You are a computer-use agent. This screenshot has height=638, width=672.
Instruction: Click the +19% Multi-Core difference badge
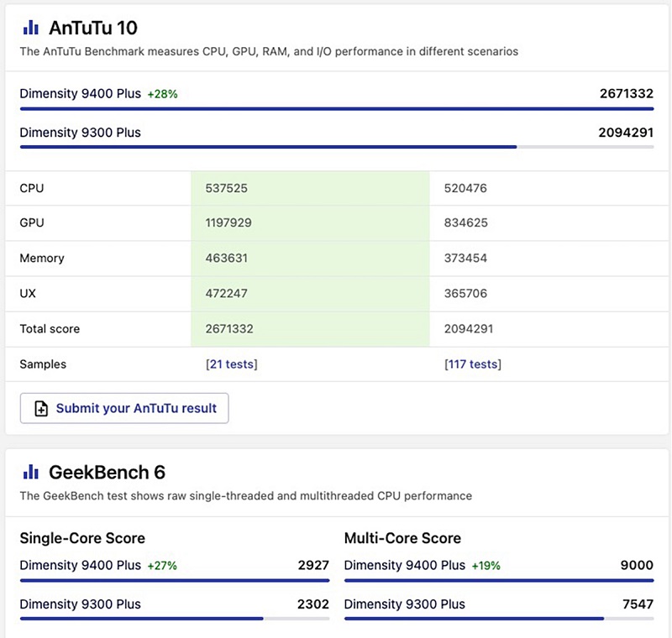pyautogui.click(x=486, y=566)
